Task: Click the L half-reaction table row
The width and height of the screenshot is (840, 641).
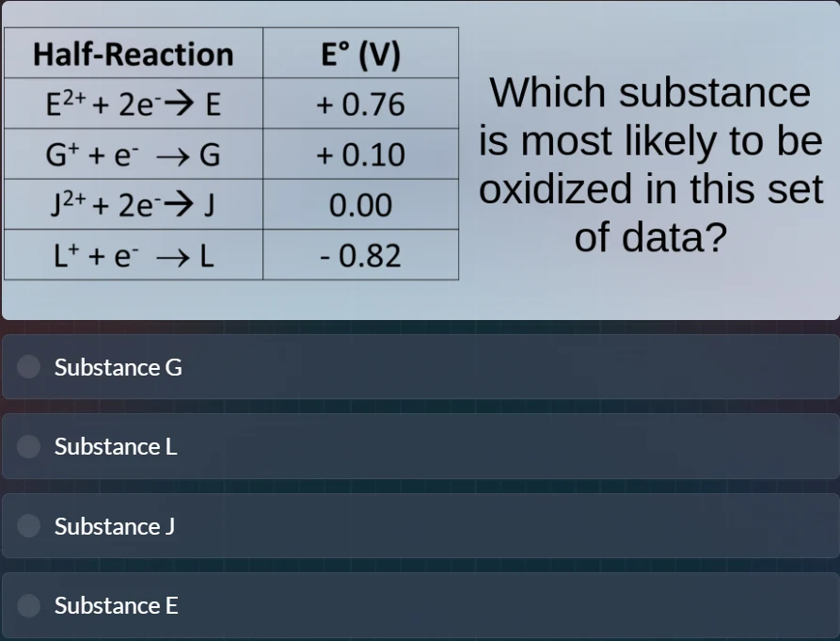Action: 132,254
